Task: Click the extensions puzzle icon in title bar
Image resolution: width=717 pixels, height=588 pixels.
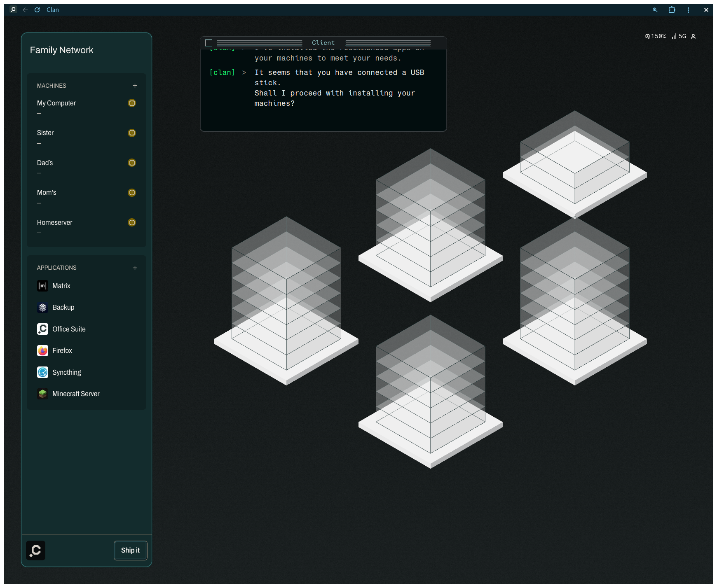Action: click(x=672, y=10)
